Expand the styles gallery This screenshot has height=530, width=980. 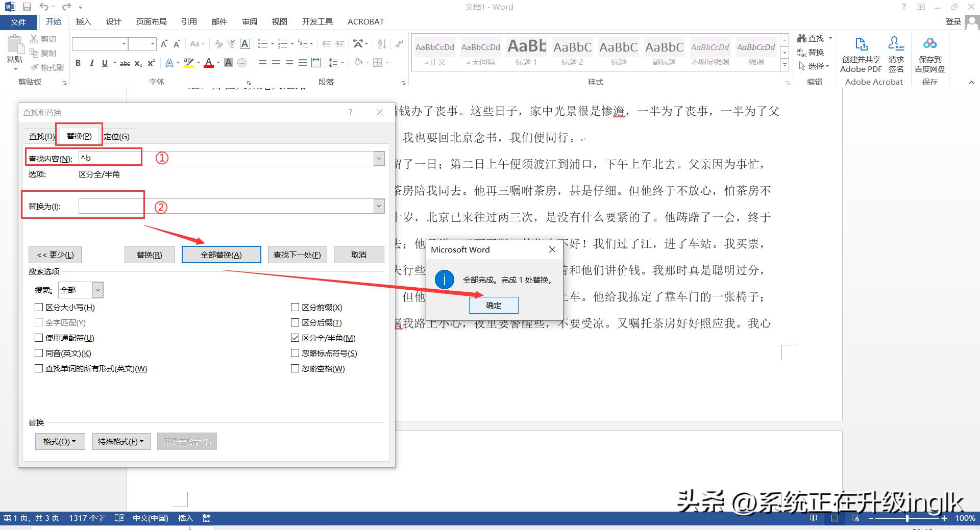(x=785, y=66)
